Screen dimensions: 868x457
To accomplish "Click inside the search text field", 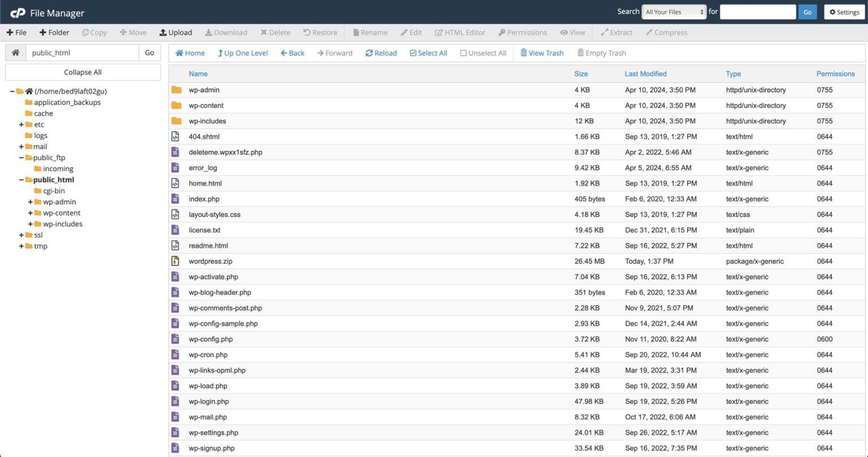I will [757, 11].
